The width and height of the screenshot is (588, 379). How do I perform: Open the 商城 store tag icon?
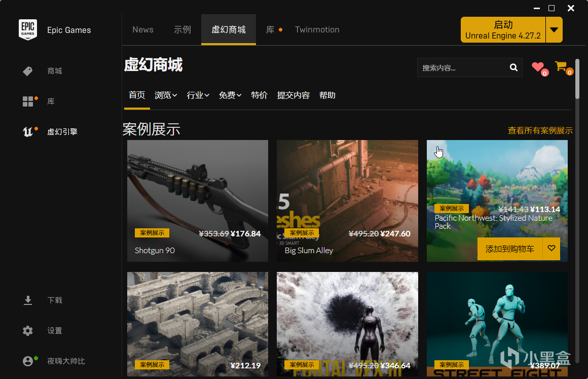tap(28, 71)
